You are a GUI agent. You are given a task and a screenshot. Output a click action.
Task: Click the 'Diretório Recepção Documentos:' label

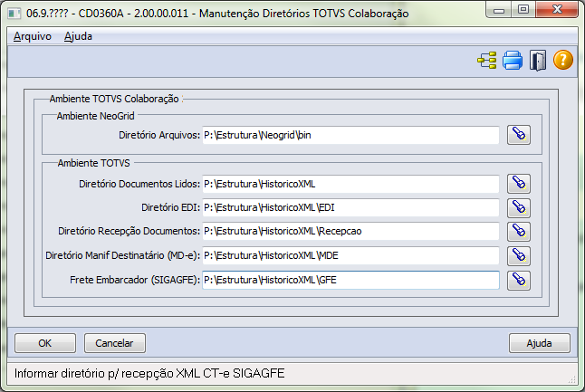[129, 231]
